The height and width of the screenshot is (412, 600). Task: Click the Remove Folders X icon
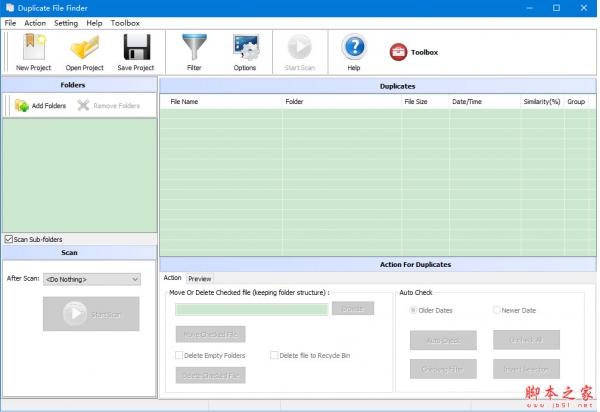point(83,105)
